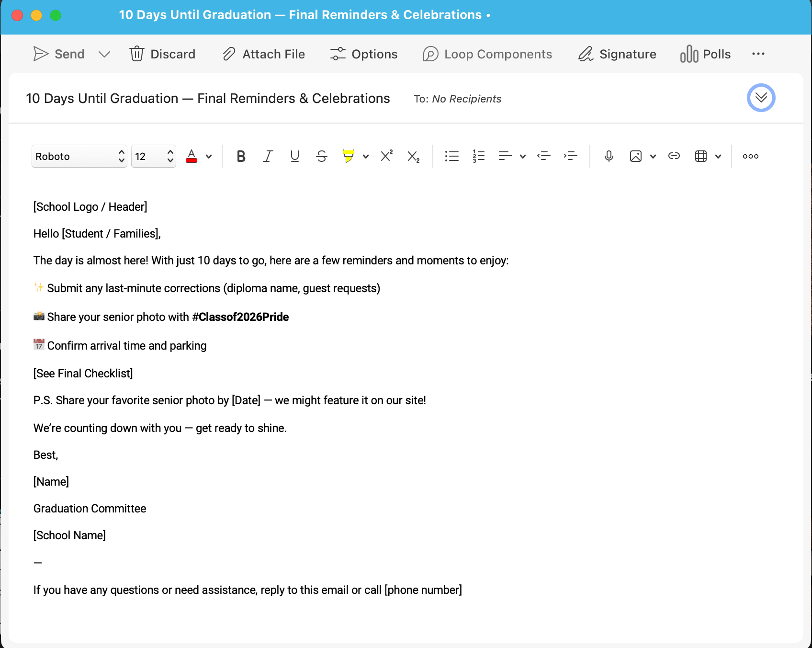Open the Roboto font family dropdown

click(79, 156)
